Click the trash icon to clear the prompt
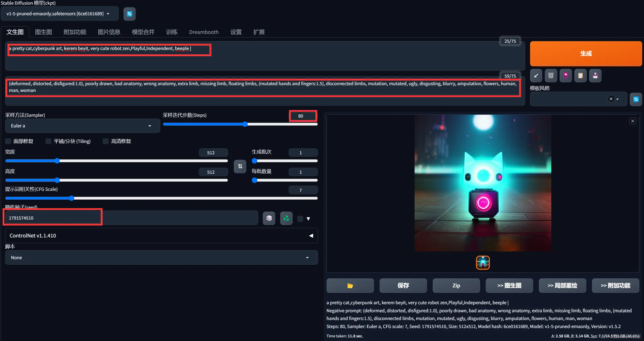Viewport: 644px width, 341px height. coord(551,76)
